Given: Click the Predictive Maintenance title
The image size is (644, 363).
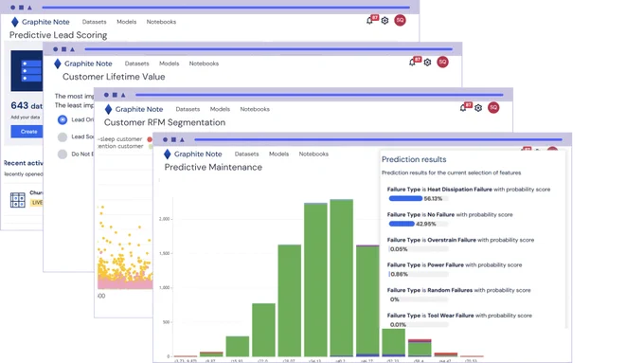Looking at the screenshot, I should point(213,168).
